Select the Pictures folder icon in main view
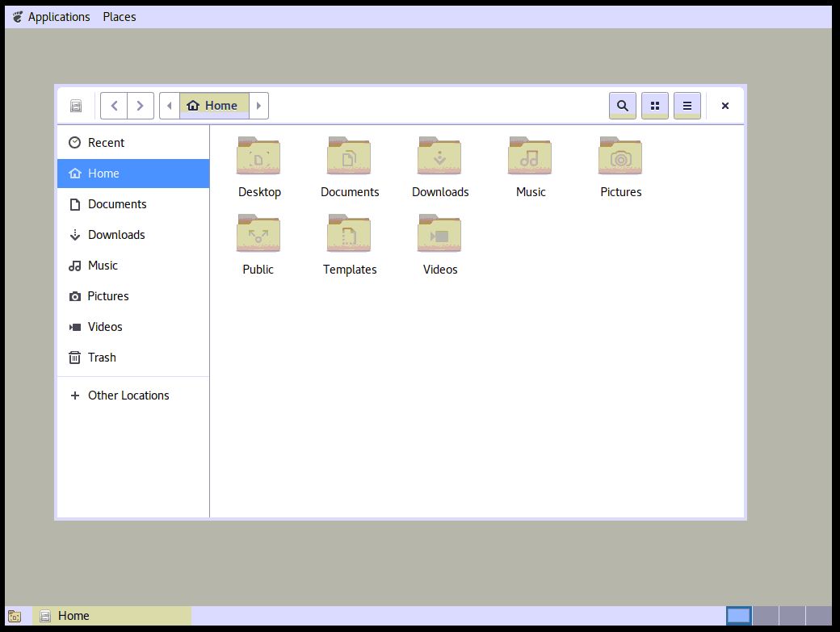 point(620,156)
